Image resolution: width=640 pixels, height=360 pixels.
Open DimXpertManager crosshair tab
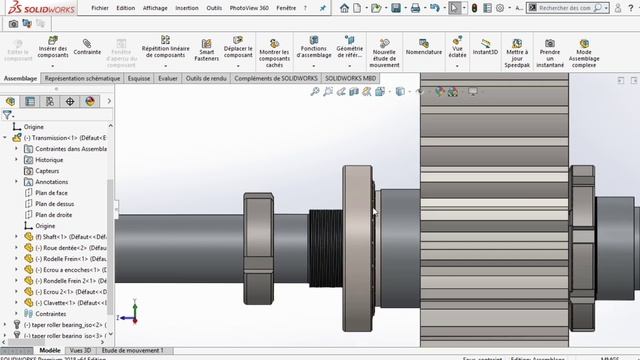tap(70, 101)
